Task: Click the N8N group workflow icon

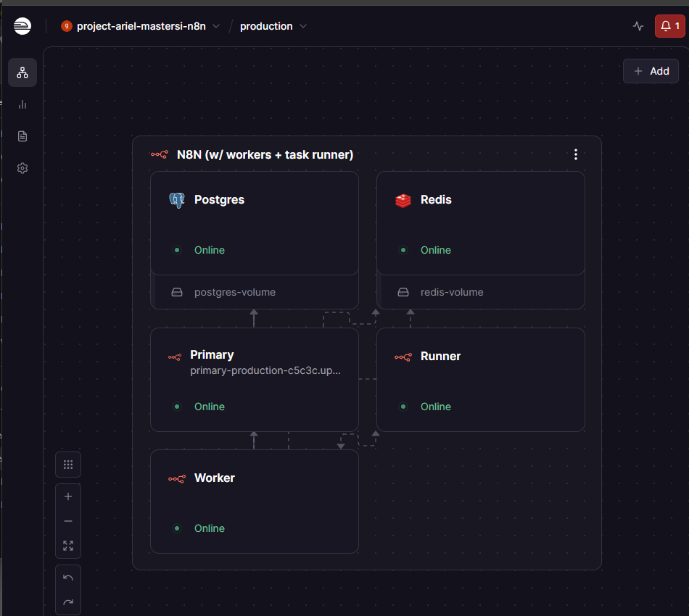Action: click(x=159, y=154)
